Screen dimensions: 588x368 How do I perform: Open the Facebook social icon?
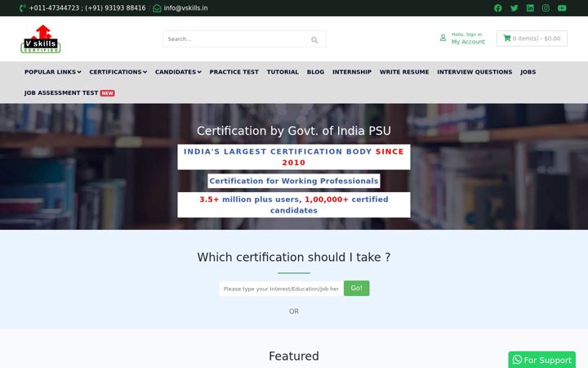pyautogui.click(x=497, y=8)
